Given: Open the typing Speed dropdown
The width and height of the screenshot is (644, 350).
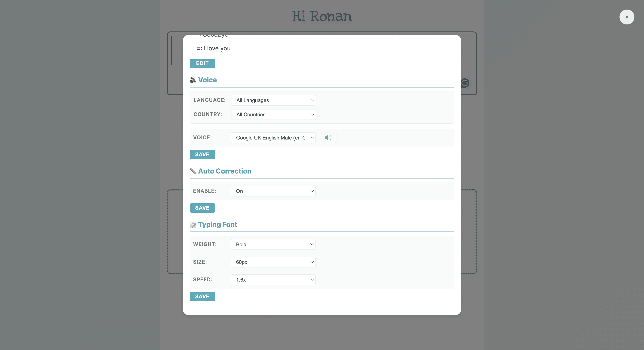Looking at the screenshot, I should tap(273, 280).
